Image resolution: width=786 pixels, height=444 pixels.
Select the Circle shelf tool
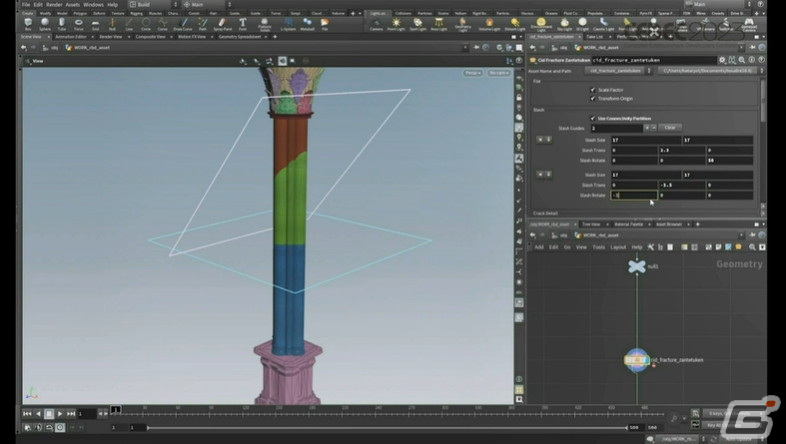[x=146, y=24]
